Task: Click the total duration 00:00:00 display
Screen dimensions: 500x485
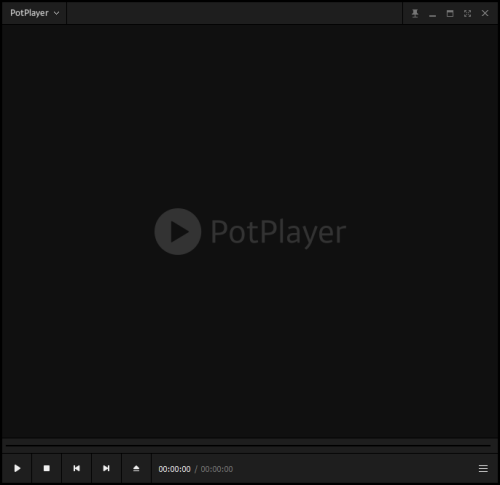Action: click(x=217, y=469)
